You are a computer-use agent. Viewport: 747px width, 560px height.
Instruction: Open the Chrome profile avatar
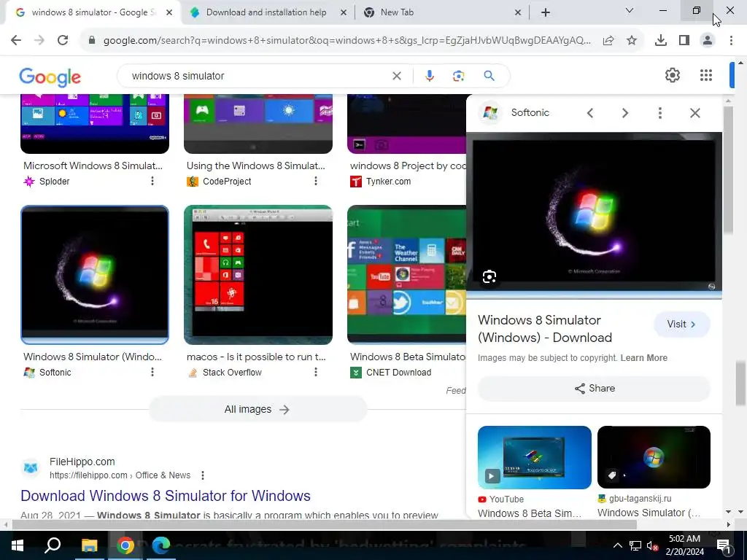tap(708, 41)
